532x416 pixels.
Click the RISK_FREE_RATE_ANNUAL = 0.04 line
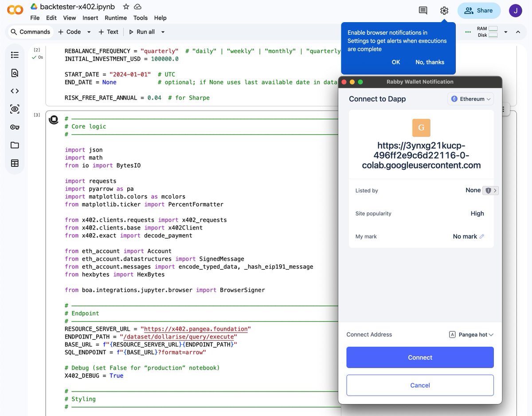(137, 98)
